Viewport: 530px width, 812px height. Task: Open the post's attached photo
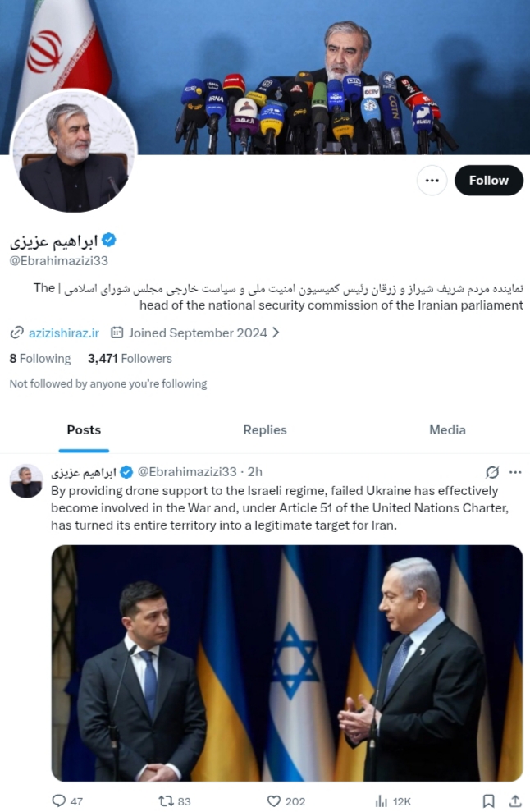coord(287,663)
